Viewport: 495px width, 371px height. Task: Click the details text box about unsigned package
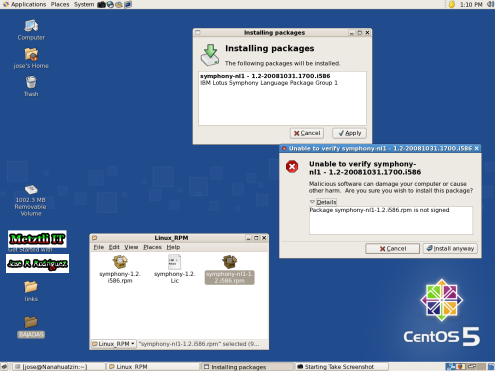click(391, 220)
